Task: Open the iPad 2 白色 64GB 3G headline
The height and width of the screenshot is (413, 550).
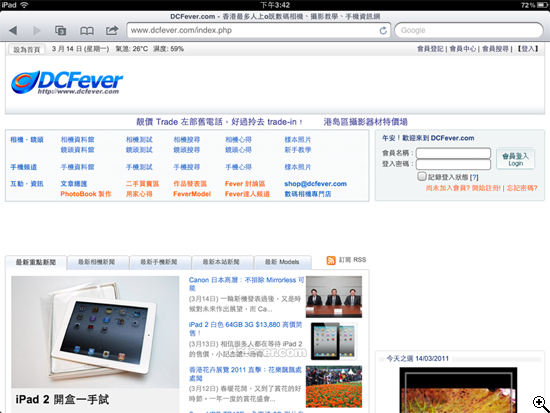Action: pos(245,328)
